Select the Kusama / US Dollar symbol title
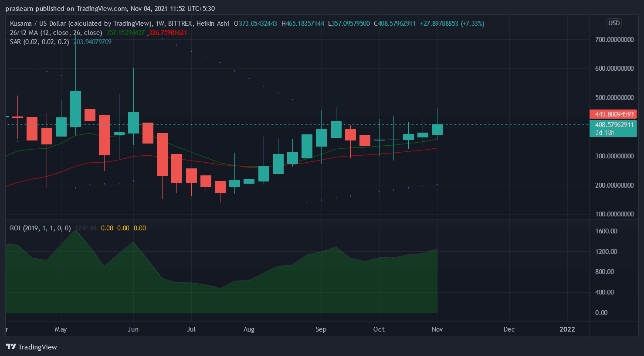The height and width of the screenshot is (356, 644). [x=81, y=24]
